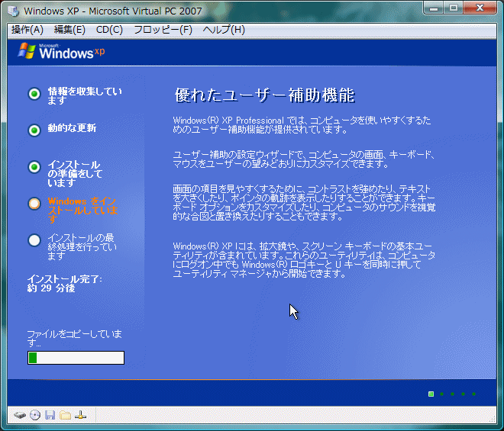Maximize the Virtual PC window
Viewport: 504px width, 431px height.
tap(454, 8)
